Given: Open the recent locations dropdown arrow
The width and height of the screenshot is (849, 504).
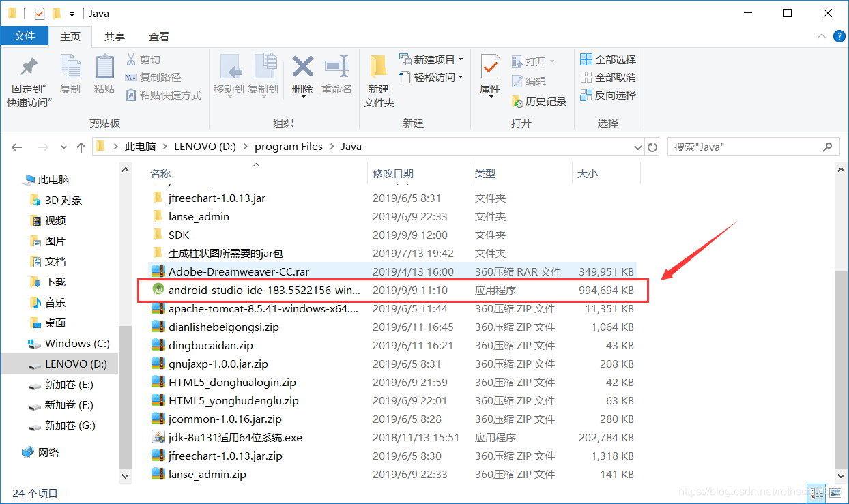Looking at the screenshot, I should pos(64,147).
